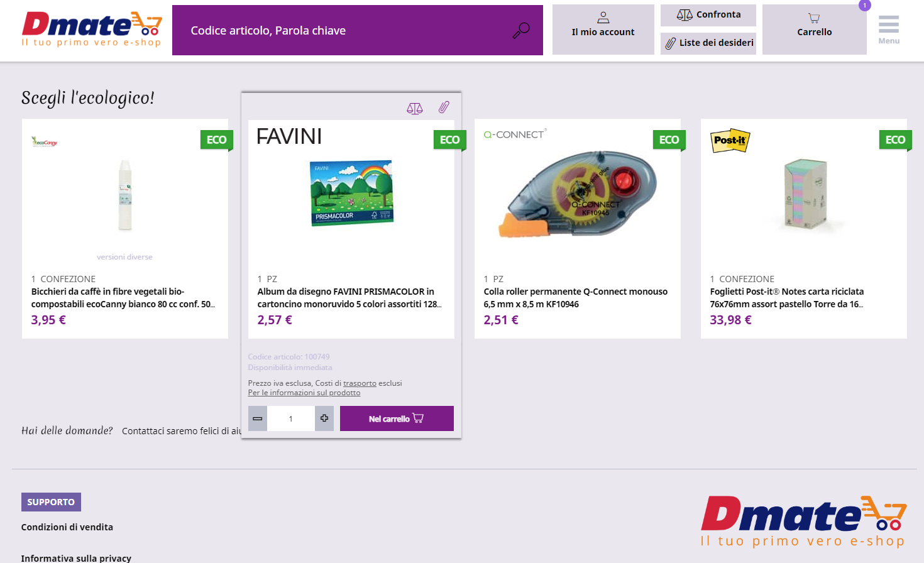924x563 pixels.
Task: Click the quantity input field
Action: 291,418
